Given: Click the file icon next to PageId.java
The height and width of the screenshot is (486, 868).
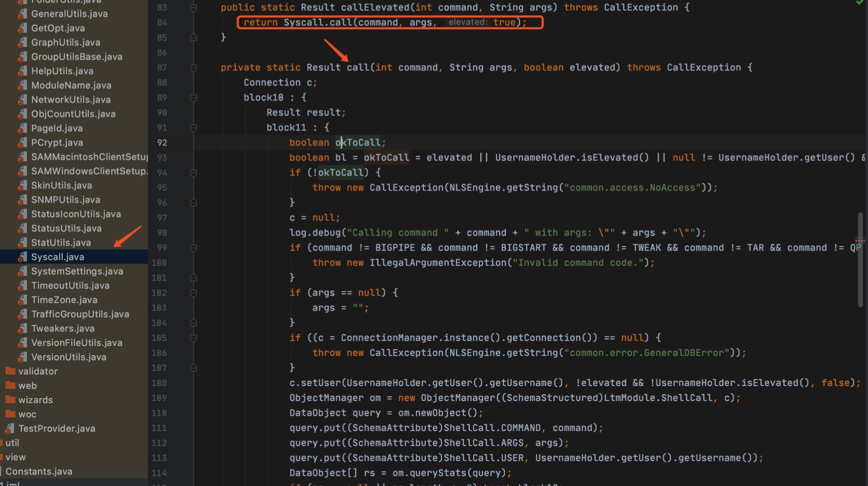Looking at the screenshot, I should (22, 128).
